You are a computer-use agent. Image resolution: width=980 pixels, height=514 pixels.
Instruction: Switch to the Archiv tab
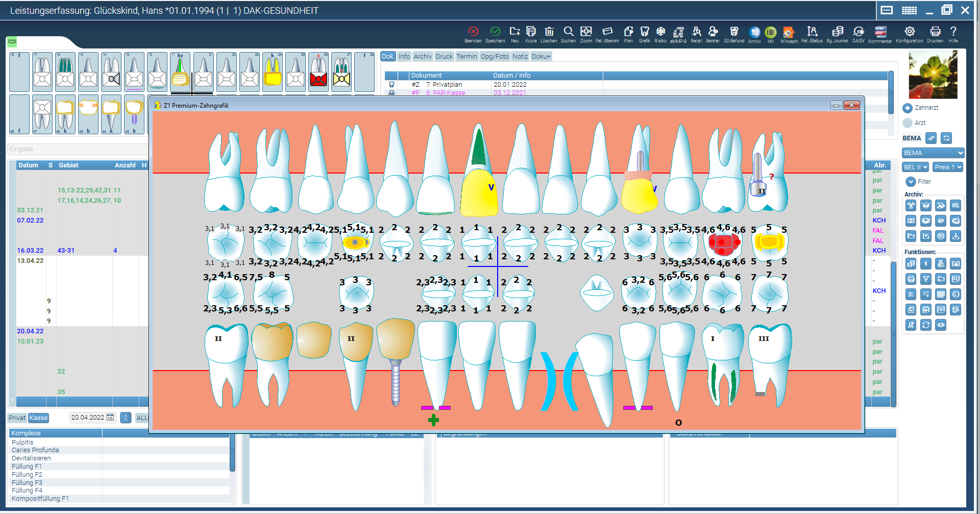[x=423, y=57]
